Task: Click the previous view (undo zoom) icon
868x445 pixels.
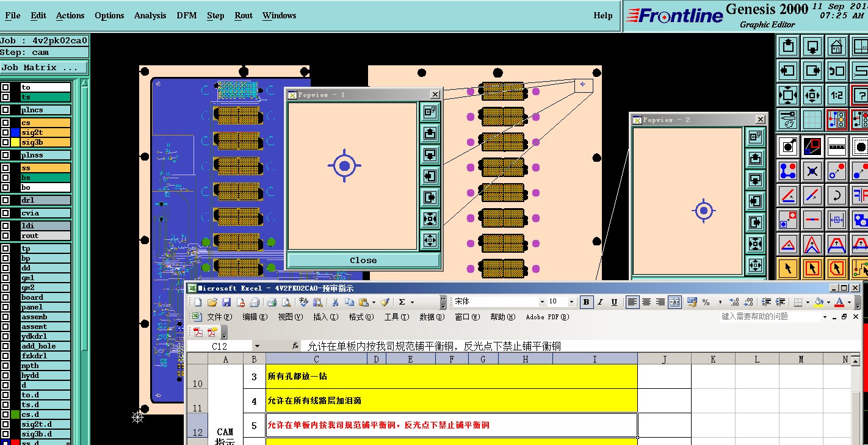Action: click(x=837, y=71)
